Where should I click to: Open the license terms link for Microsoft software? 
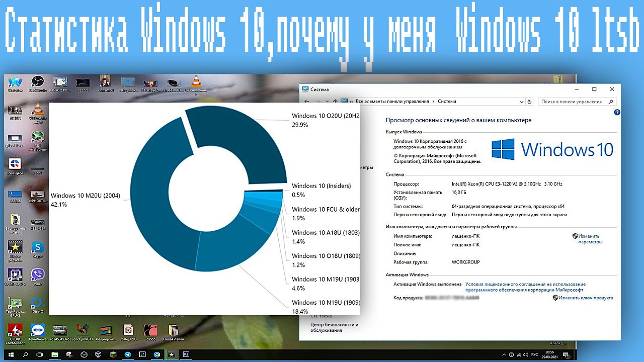click(x=525, y=287)
